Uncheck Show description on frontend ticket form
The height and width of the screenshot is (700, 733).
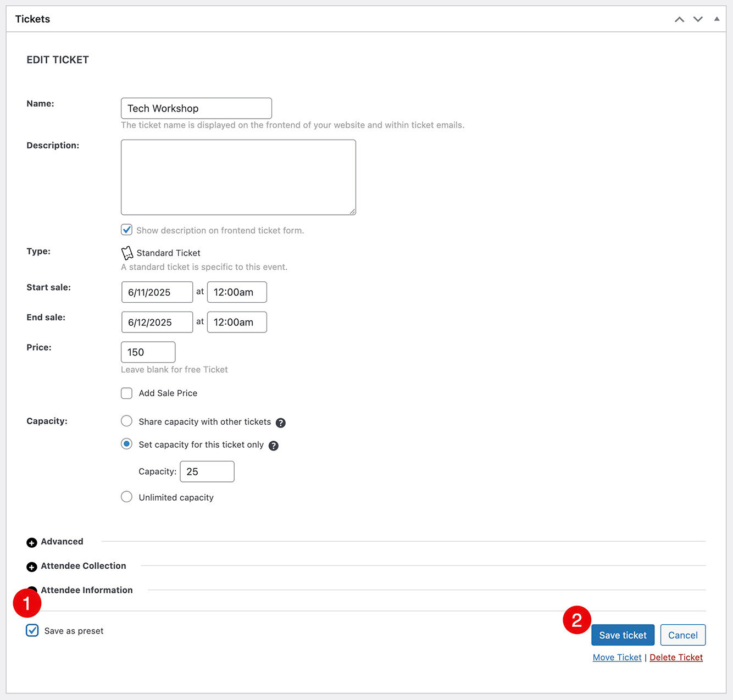pos(127,230)
